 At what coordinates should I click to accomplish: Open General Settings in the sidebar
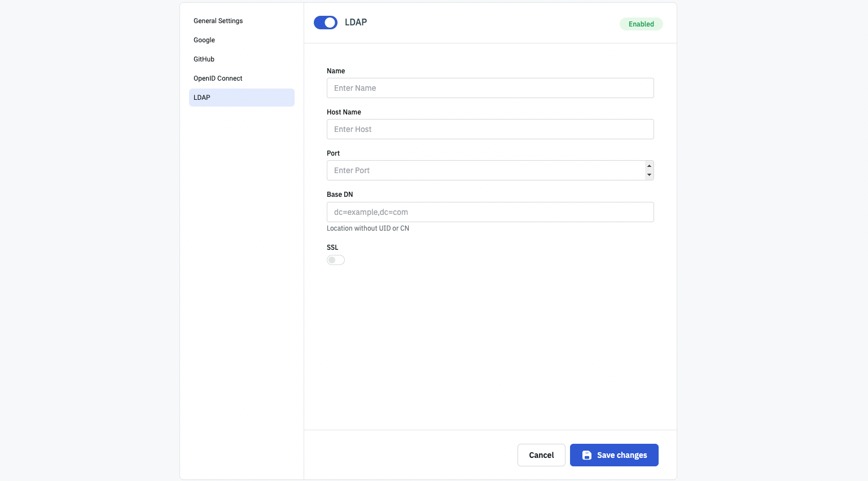click(218, 21)
